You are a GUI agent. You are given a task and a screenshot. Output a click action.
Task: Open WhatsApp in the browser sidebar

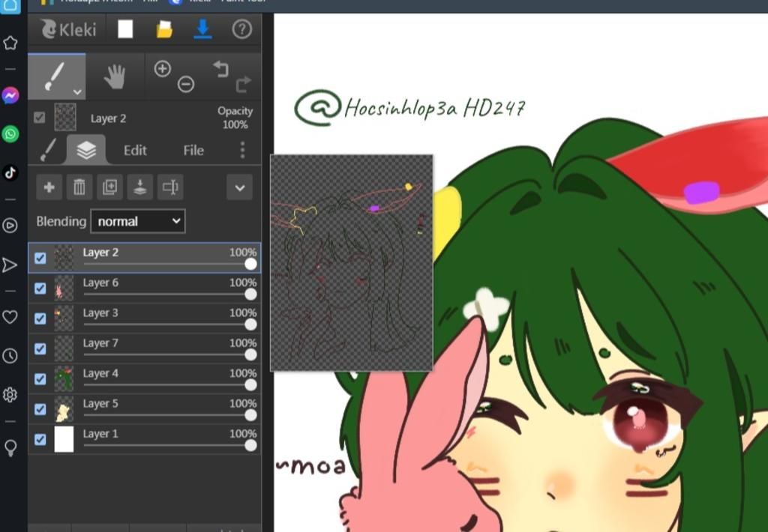tap(10, 133)
